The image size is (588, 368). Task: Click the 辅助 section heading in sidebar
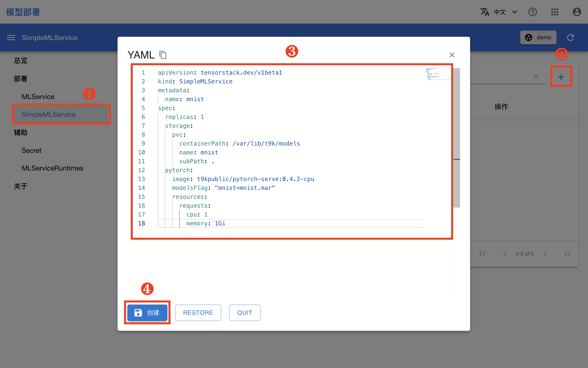21,132
